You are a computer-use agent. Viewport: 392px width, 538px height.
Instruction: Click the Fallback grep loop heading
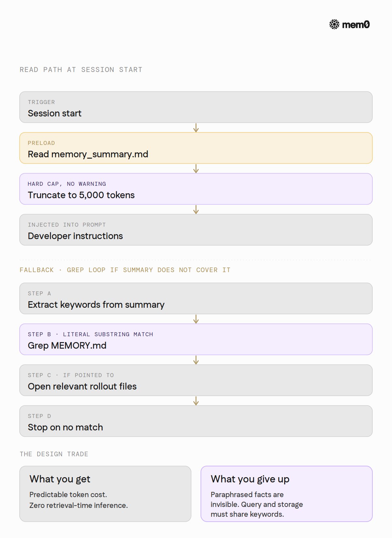point(125,270)
